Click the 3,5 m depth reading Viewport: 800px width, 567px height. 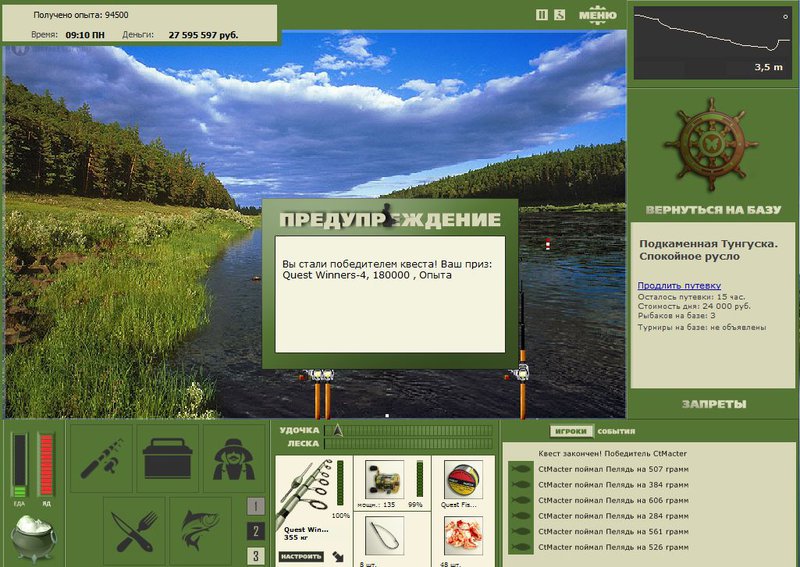click(768, 67)
